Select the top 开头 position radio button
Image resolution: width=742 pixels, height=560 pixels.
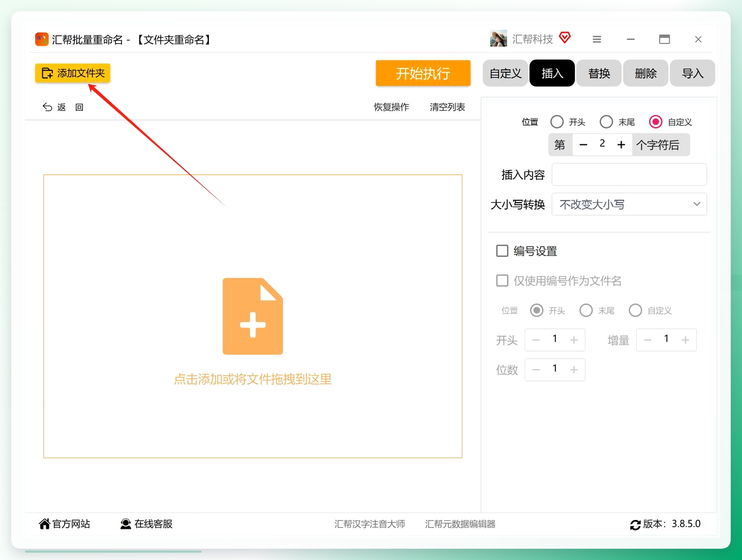tap(556, 121)
